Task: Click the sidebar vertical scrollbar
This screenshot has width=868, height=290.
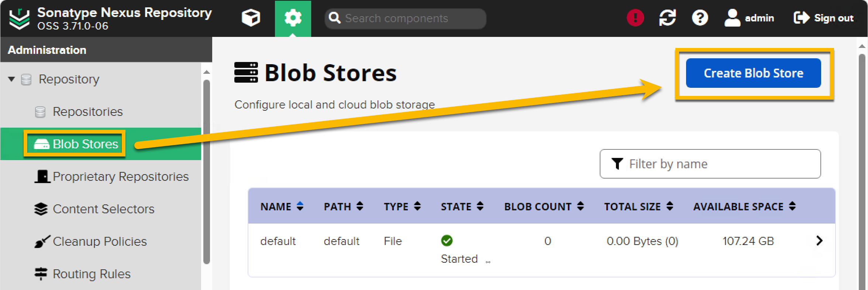Action: point(207,172)
